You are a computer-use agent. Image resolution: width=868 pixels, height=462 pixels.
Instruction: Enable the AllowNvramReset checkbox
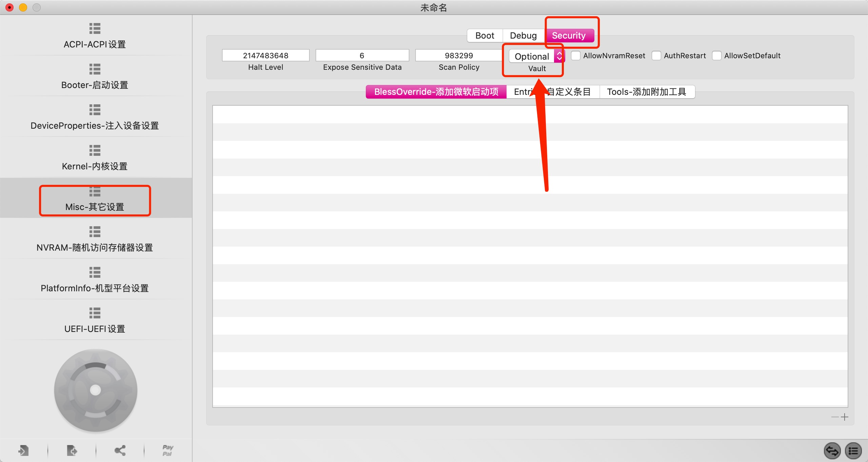click(576, 56)
